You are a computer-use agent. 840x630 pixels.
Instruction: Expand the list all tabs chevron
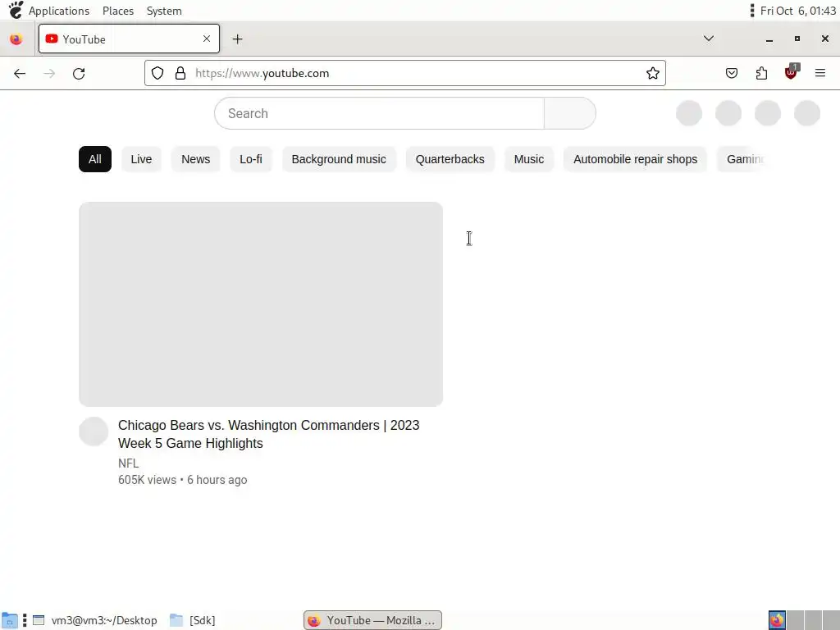(x=708, y=39)
